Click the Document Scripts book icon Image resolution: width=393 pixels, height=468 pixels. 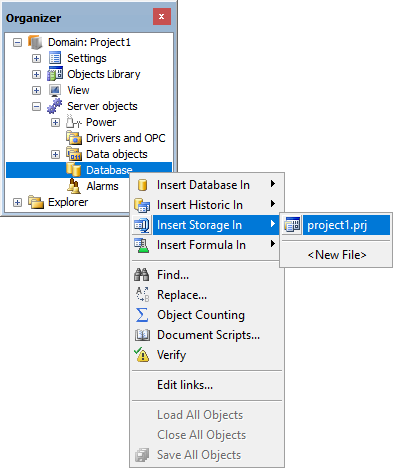click(x=142, y=335)
